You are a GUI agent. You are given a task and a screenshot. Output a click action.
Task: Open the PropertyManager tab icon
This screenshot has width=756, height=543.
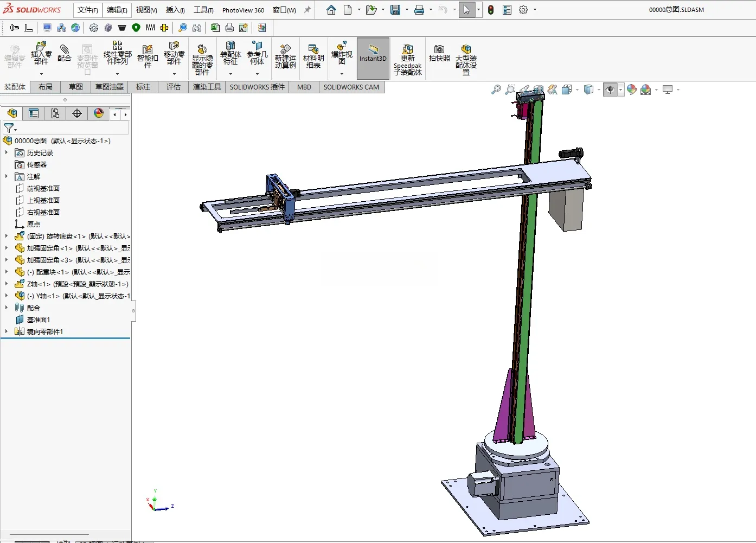tap(34, 113)
